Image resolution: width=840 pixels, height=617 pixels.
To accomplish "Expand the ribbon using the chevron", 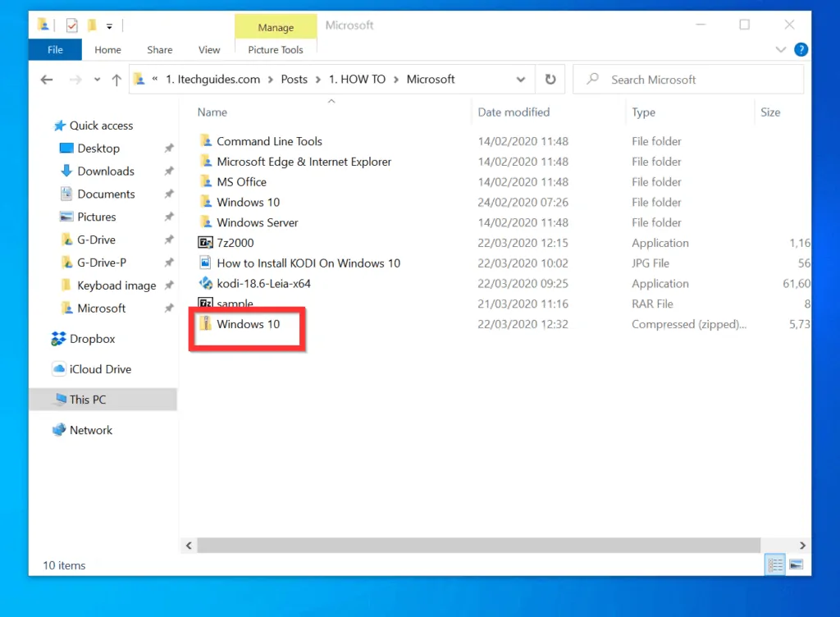I will [x=781, y=50].
